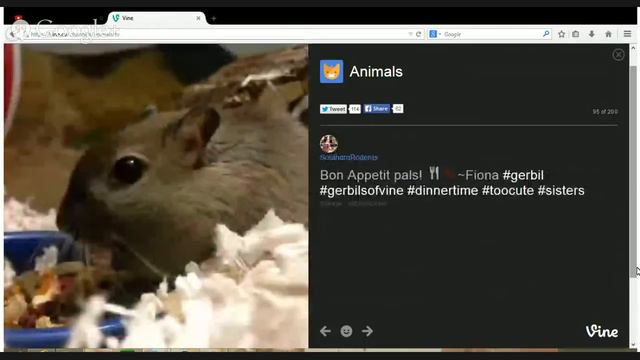
Task: Go to the next Vine with right arrow
Action: tap(367, 331)
